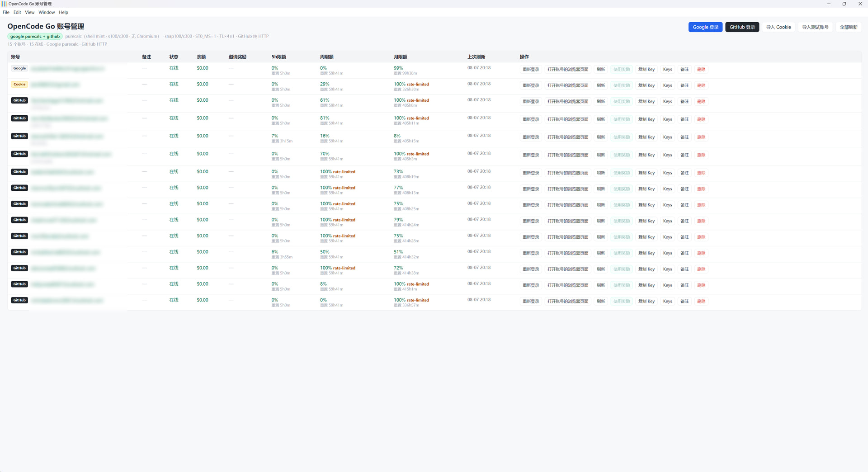Open the View menu

[x=30, y=12]
